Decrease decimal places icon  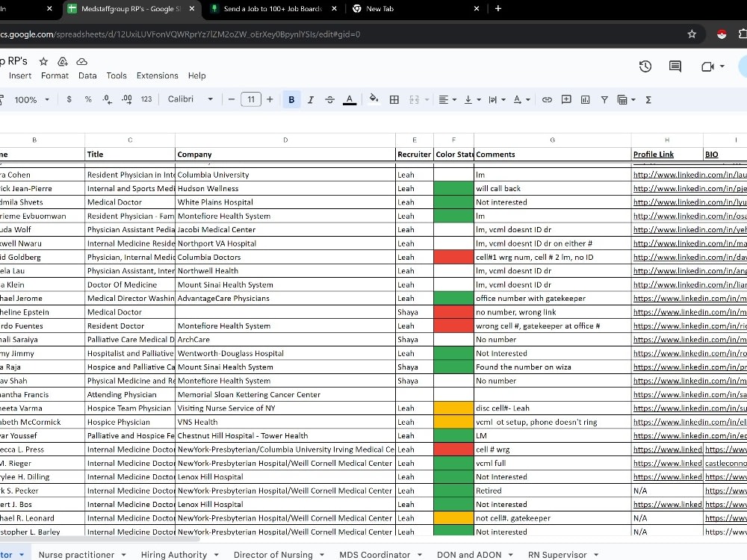click(107, 99)
